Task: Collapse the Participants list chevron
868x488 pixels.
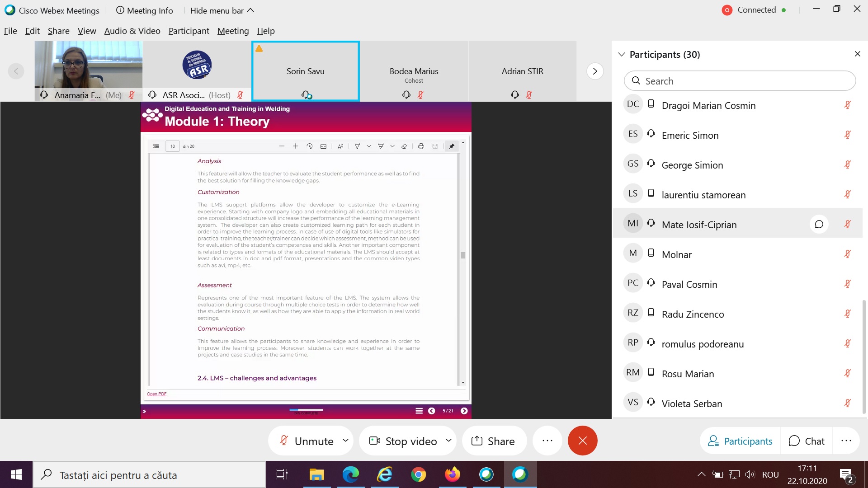Action: point(622,55)
